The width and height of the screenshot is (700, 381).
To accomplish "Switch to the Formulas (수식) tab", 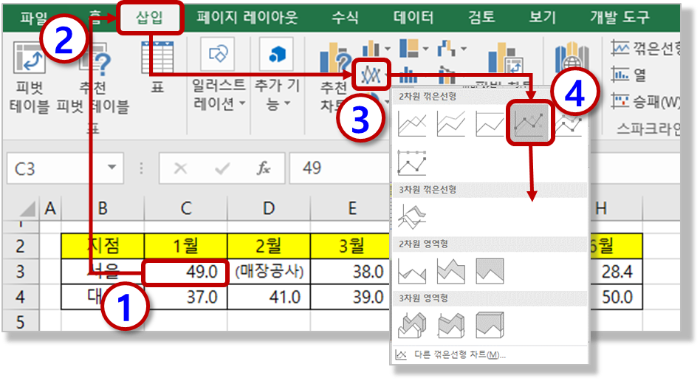I will pos(345,17).
